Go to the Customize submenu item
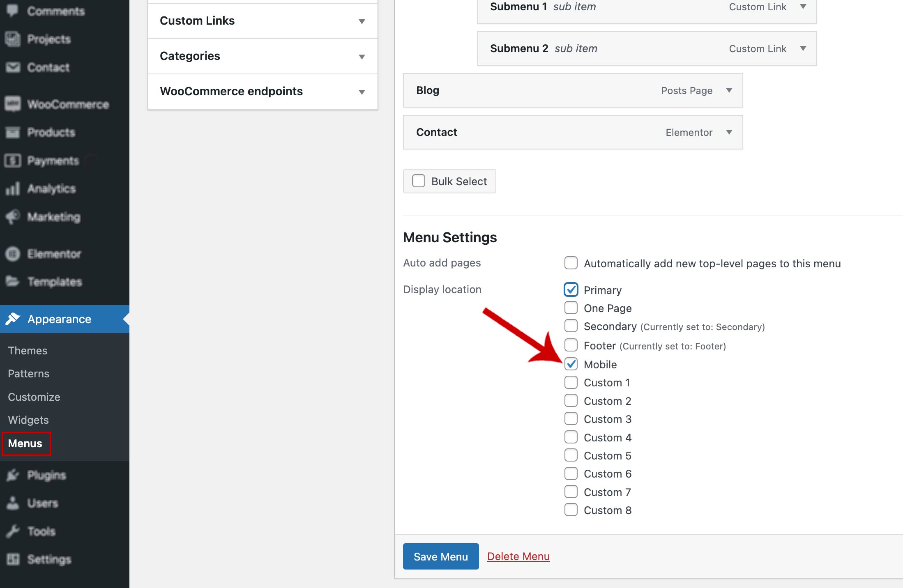903x588 pixels. click(34, 397)
